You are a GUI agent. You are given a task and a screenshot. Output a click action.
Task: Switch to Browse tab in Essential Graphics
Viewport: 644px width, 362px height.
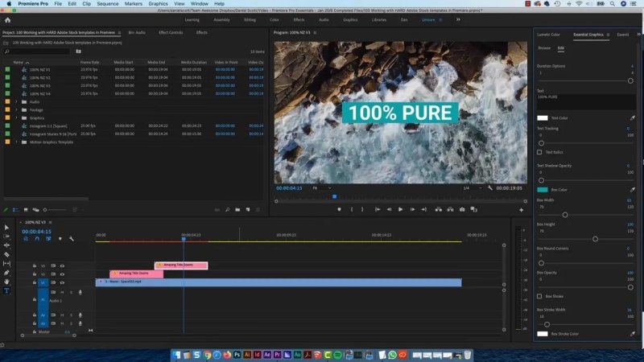[x=544, y=48]
